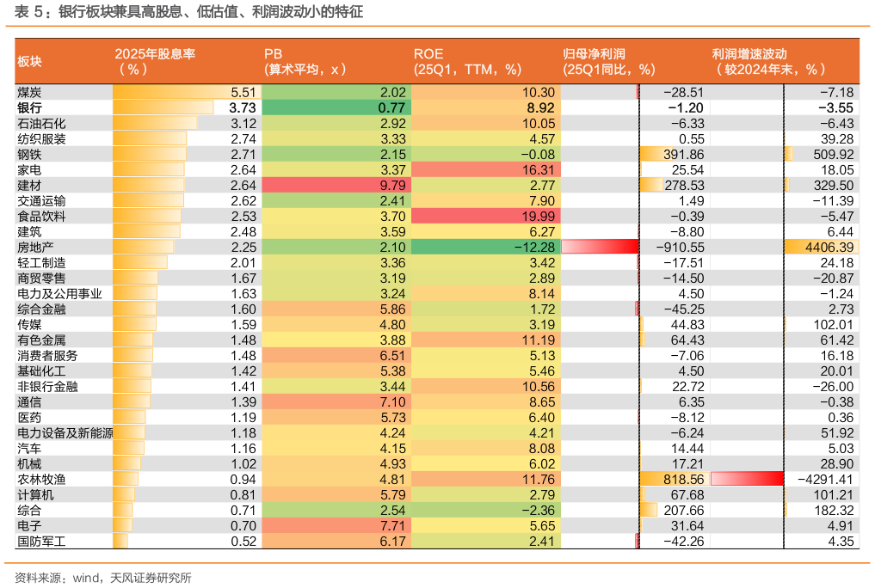
Task: Click the red PB cell 9.79
Action: pos(334,185)
